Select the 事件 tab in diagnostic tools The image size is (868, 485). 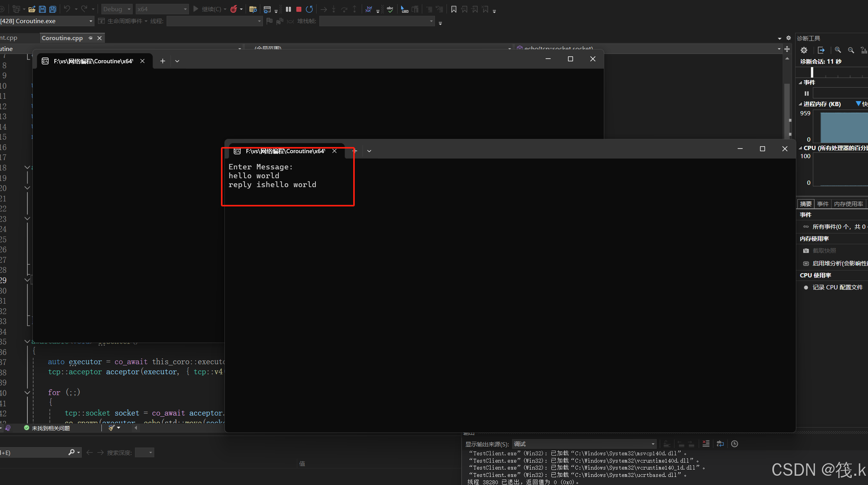[x=822, y=204]
